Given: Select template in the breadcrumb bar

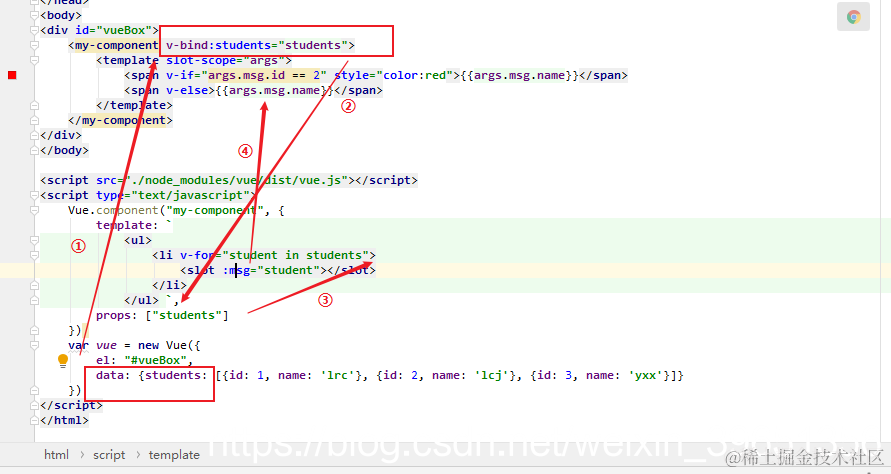Looking at the screenshot, I should (174, 455).
